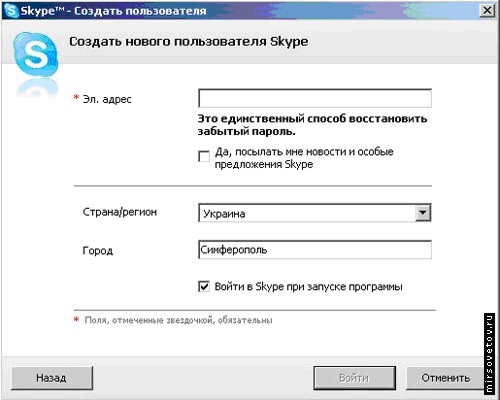This screenshot has height=400, width=500.
Task: Focus the Эл. адрес input field
Action: click(x=315, y=98)
